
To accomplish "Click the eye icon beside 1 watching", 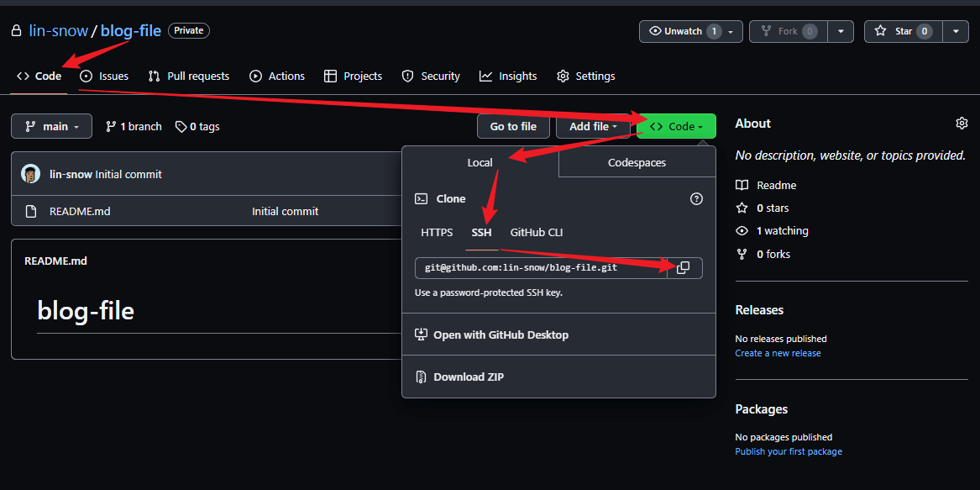I will (742, 231).
